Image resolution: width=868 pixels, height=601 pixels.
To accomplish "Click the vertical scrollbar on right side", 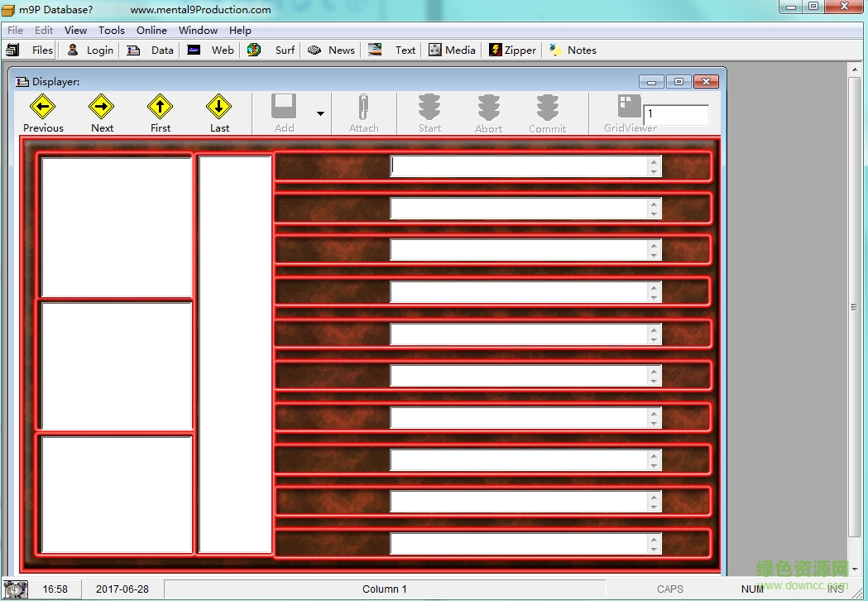I will [855, 306].
